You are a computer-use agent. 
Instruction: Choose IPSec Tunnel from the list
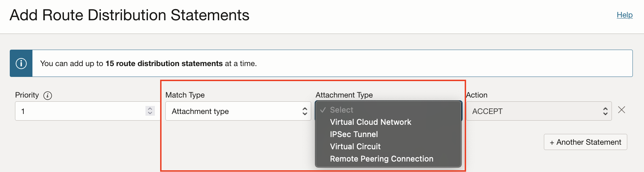pyautogui.click(x=354, y=134)
